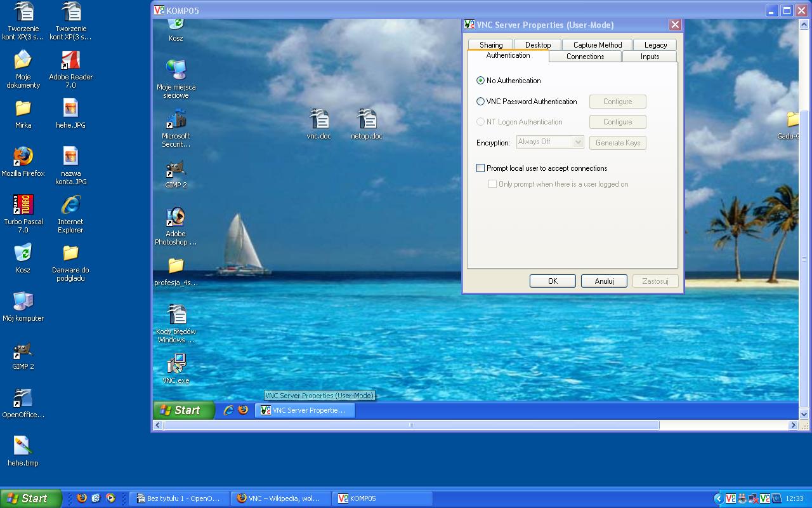This screenshot has height=508, width=812.
Task: Open Kody błędów Windows document
Action: pyautogui.click(x=176, y=324)
